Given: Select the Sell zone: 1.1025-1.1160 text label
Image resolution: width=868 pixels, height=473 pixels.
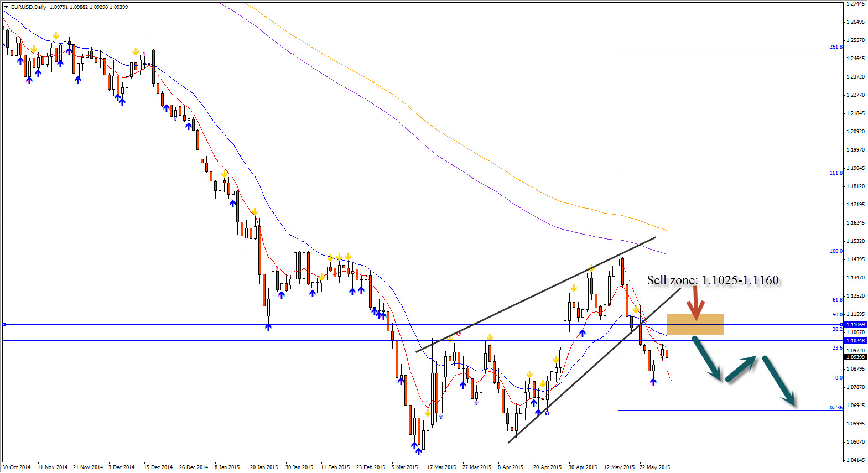Looking at the screenshot, I should pos(713,280).
